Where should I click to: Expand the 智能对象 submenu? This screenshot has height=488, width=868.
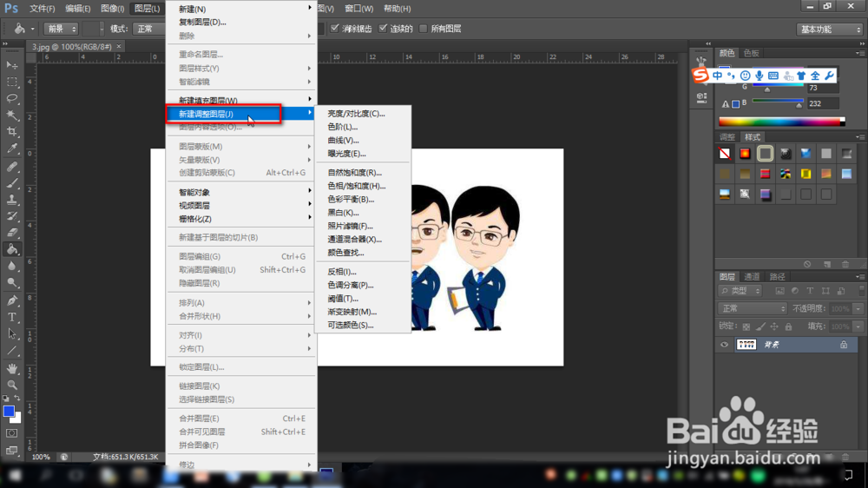(x=241, y=192)
